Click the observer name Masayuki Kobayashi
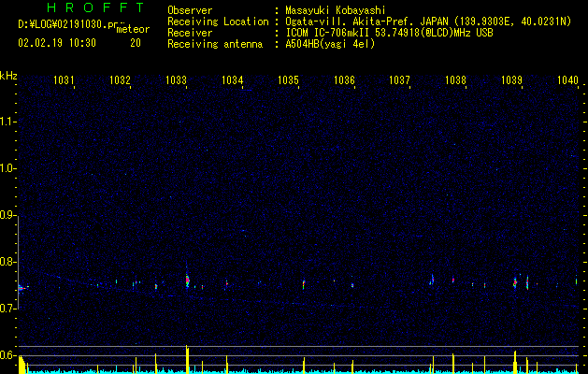 336,10
